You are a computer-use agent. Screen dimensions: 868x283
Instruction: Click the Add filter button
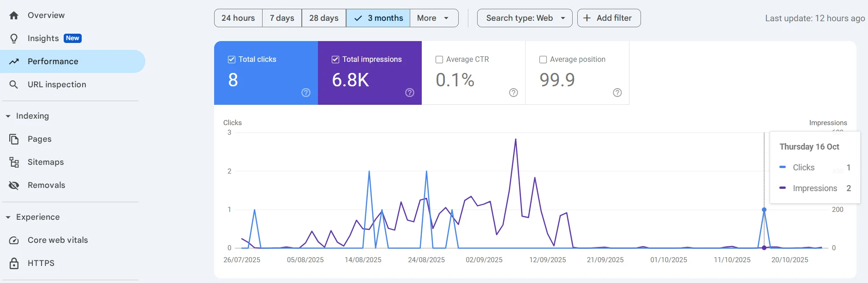click(x=609, y=18)
